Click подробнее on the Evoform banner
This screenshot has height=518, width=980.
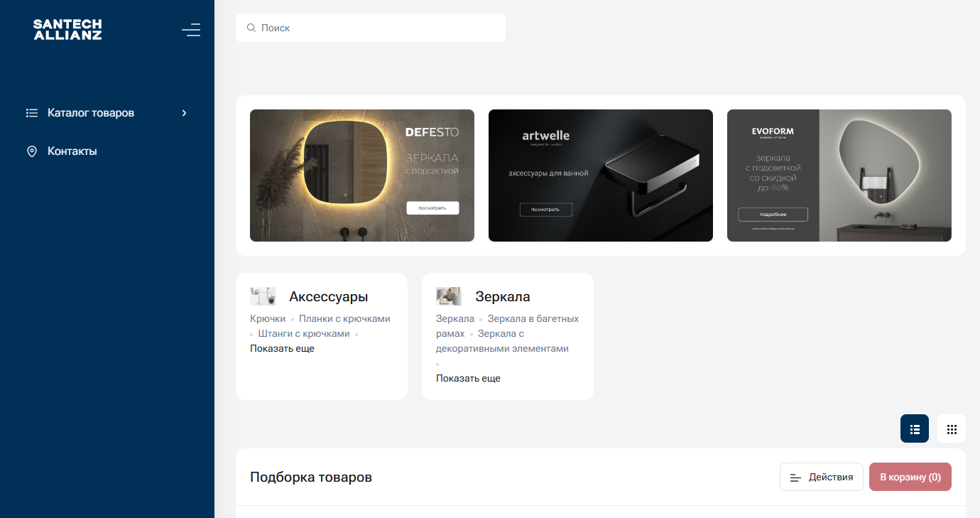click(x=773, y=215)
